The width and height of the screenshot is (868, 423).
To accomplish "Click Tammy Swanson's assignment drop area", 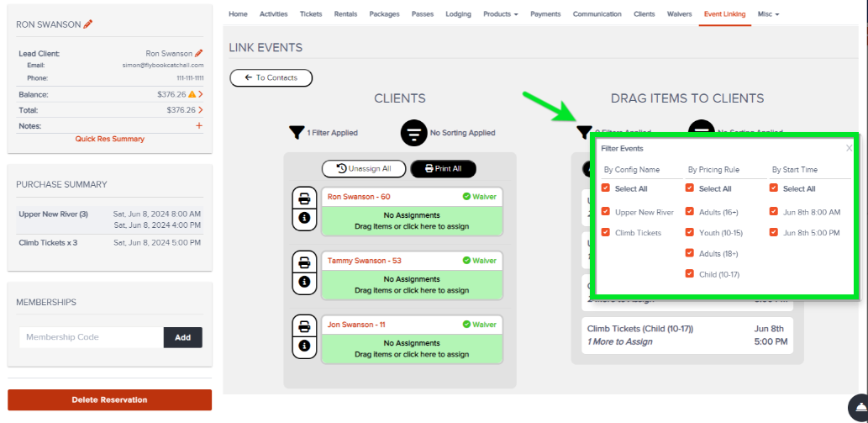I will 412,284.
